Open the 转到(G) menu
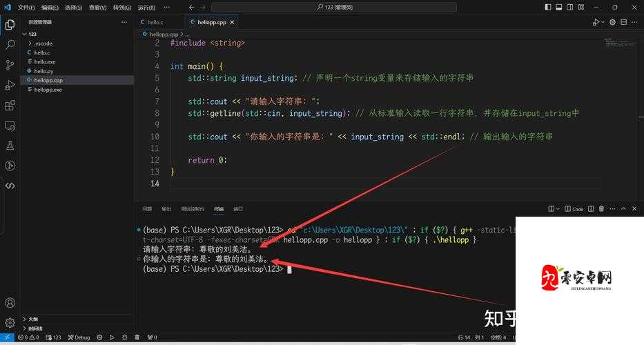 pos(122,8)
